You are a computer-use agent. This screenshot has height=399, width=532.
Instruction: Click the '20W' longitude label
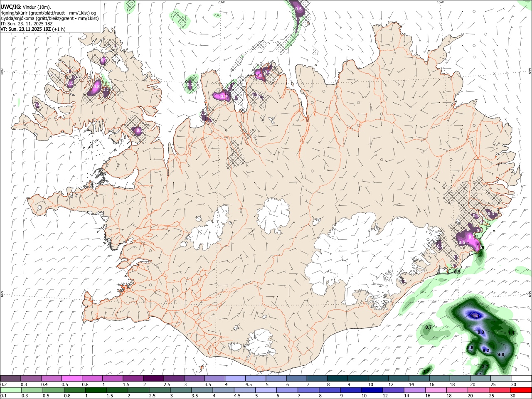(x=221, y=2)
